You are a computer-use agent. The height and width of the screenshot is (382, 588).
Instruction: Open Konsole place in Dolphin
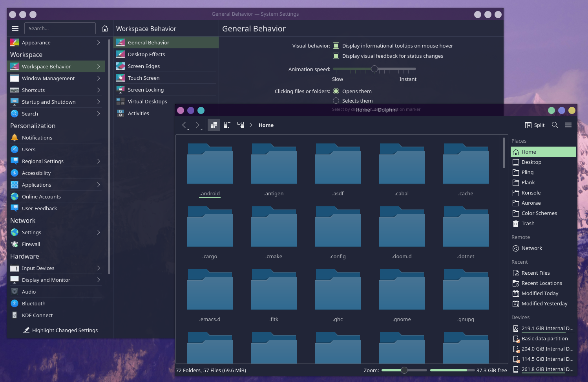[x=543, y=193]
